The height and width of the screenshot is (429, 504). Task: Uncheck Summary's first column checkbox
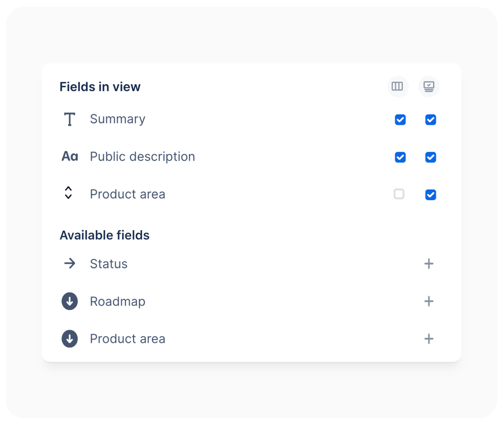tap(400, 120)
